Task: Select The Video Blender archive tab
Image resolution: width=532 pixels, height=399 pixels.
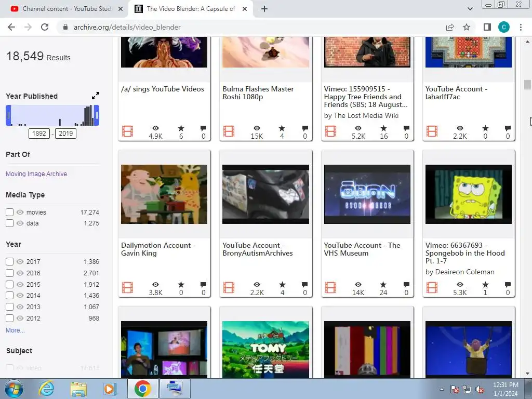Action: [190, 9]
